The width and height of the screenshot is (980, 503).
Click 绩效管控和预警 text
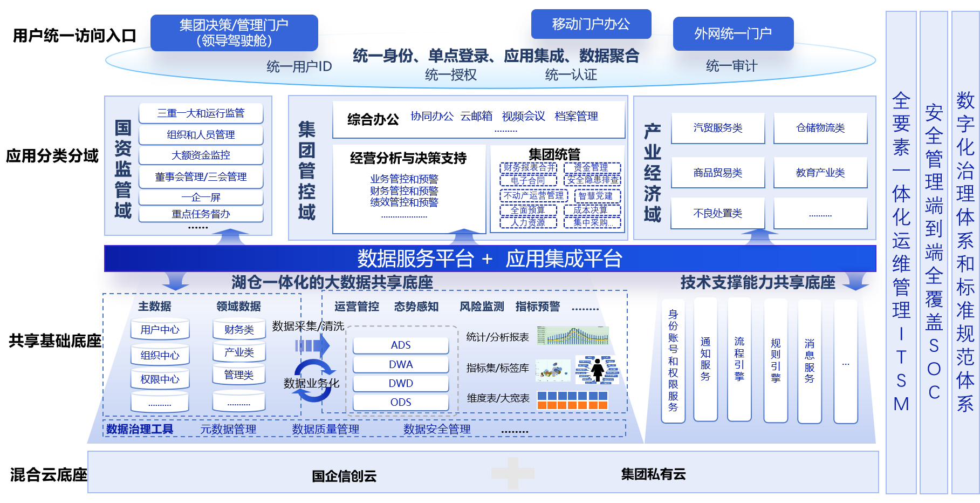[404, 202]
